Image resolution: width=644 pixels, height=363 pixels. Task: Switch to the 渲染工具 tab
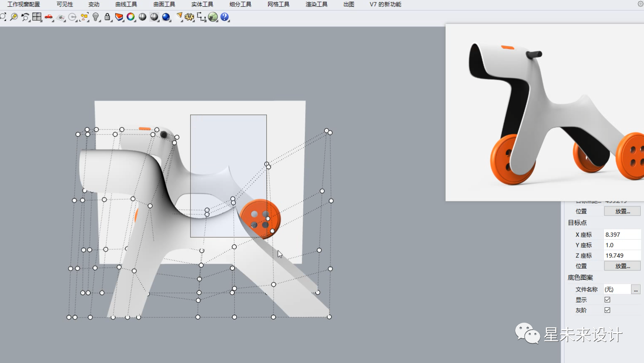click(x=317, y=4)
